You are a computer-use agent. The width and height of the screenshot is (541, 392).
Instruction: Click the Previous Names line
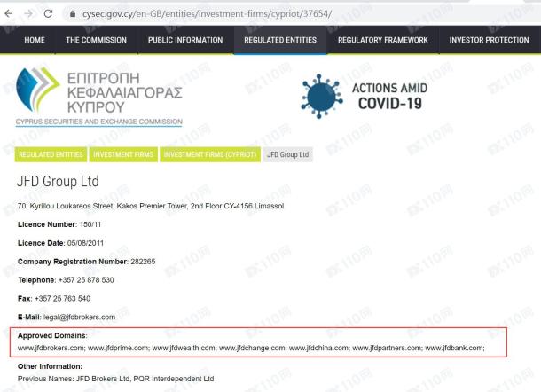pos(115,379)
